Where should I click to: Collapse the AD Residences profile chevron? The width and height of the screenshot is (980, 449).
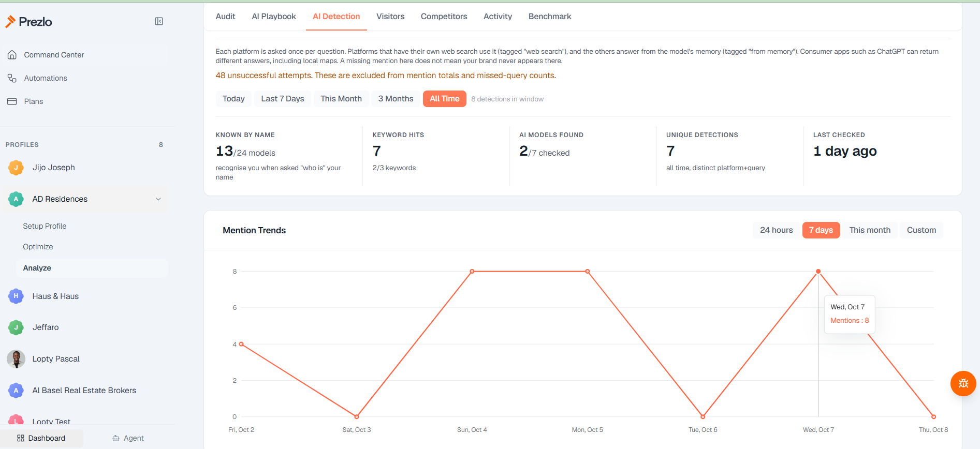point(158,199)
